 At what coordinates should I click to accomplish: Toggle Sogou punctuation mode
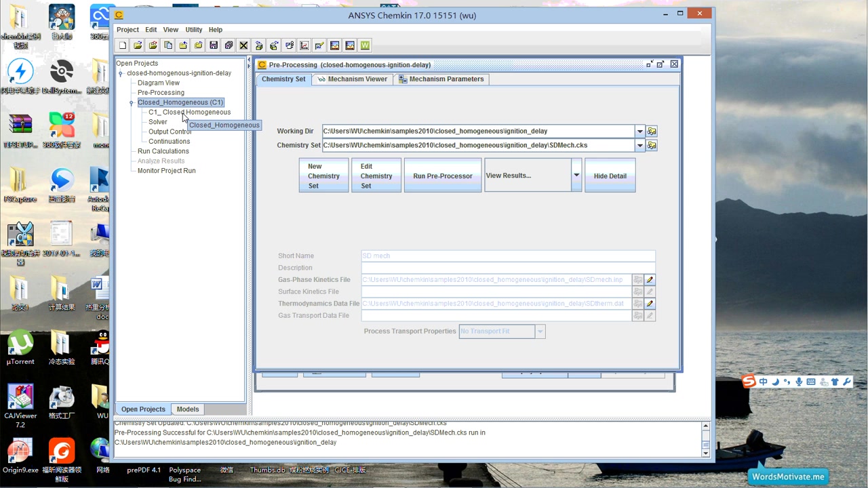pyautogui.click(x=787, y=382)
